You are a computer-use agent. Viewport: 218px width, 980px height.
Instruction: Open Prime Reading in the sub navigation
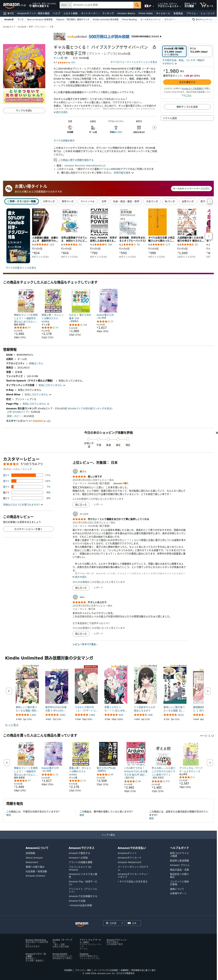(129, 19)
